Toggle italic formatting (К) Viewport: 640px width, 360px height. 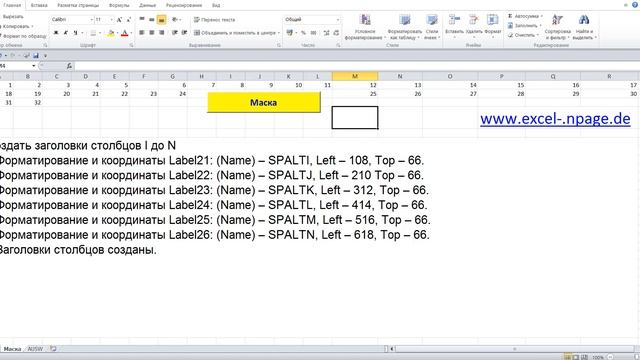66,33
